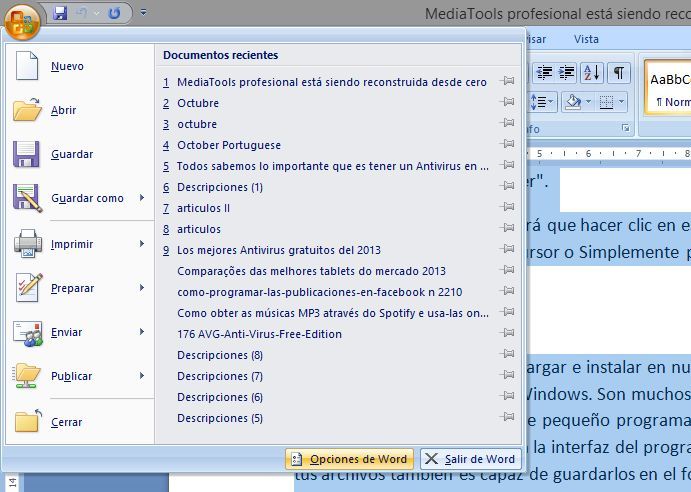
Task: Pin Descripciones (5) to recent list
Action: (507, 417)
